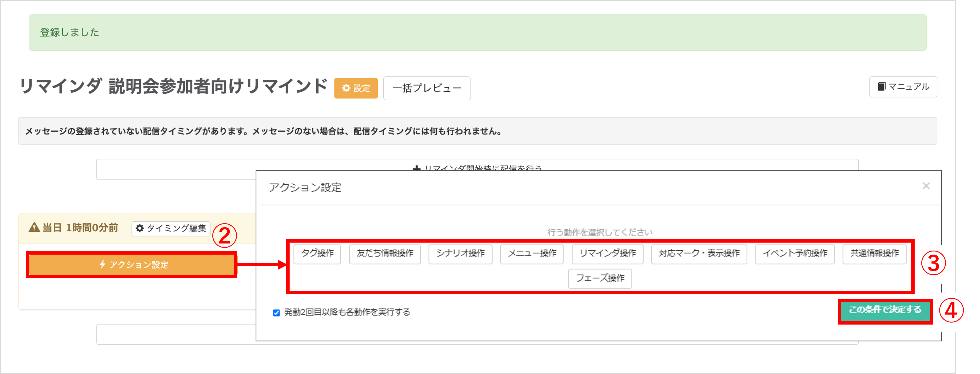
Task: Select 対応マーク・表示操作 action
Action: pos(699,254)
